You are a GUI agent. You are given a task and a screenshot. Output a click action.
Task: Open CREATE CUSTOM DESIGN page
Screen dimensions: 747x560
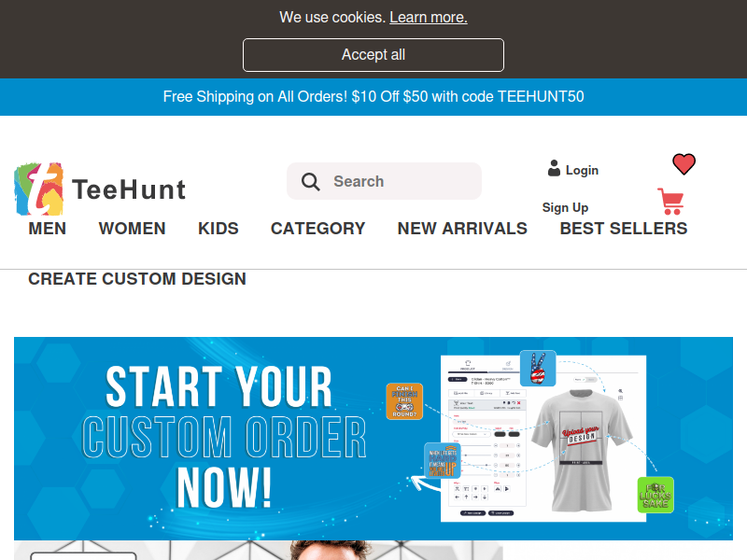pyautogui.click(x=137, y=279)
